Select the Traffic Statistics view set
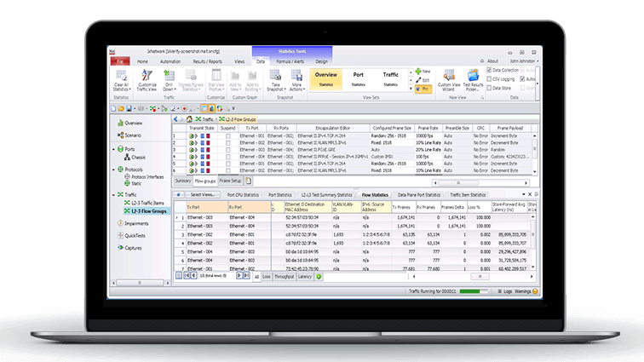 [x=391, y=80]
